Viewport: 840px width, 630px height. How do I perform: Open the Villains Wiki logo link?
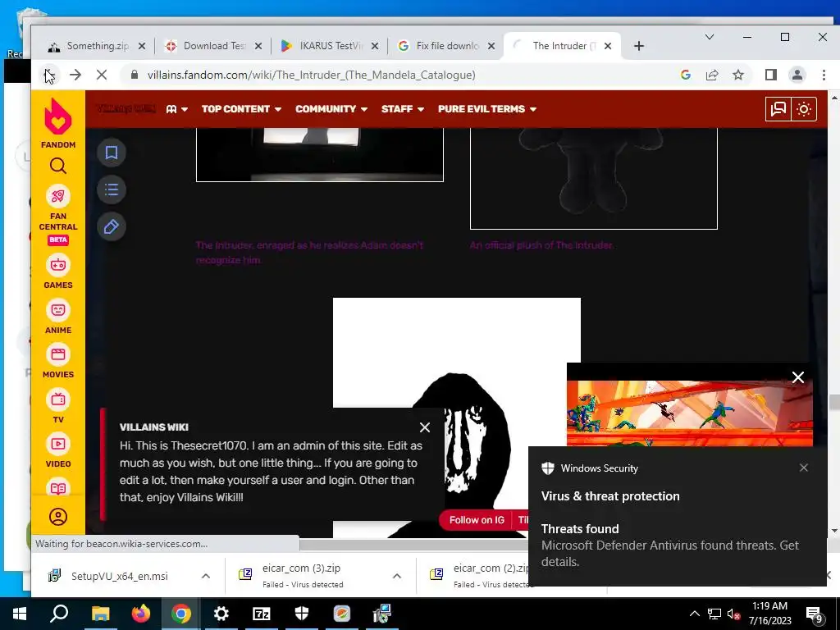point(126,109)
